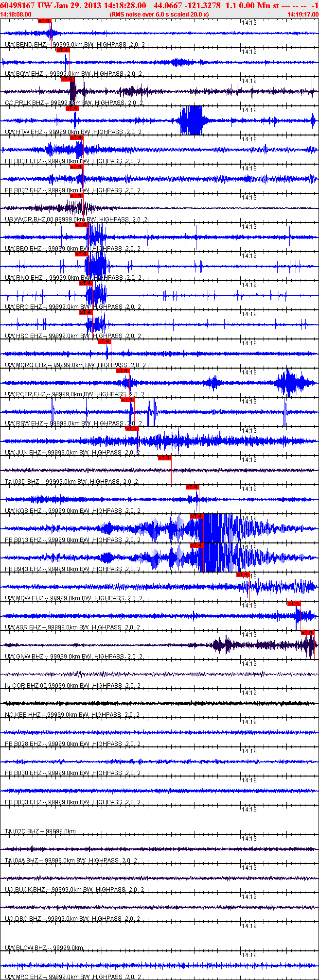The image size is (319, 980).
Task: Click the 'PB B013 EHZ' station label
Action: coord(23,540)
